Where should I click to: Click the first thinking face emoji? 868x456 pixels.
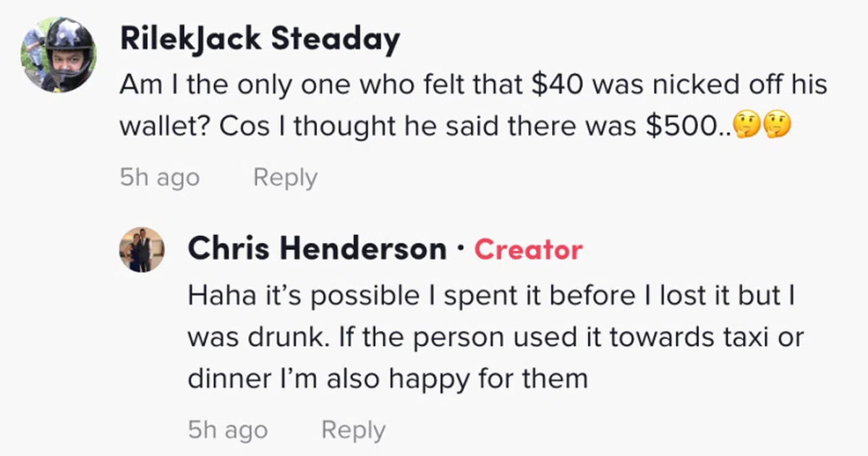(746, 127)
